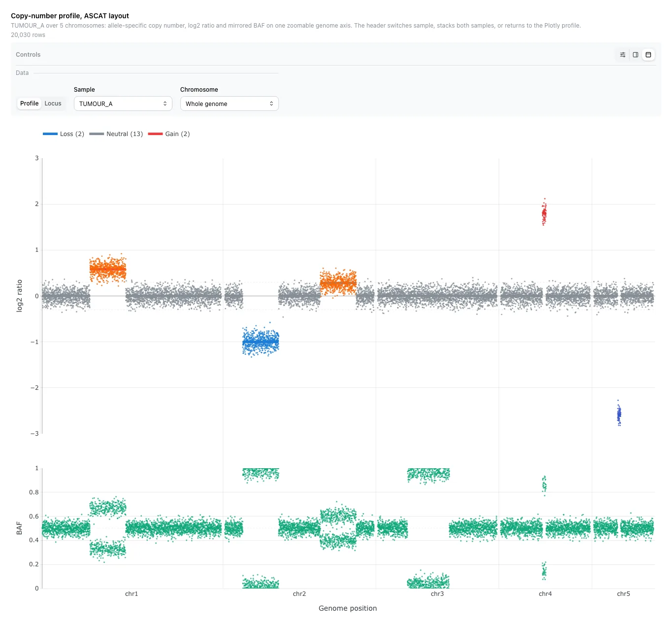Click the log2 axis tick '−2'

coord(34,388)
